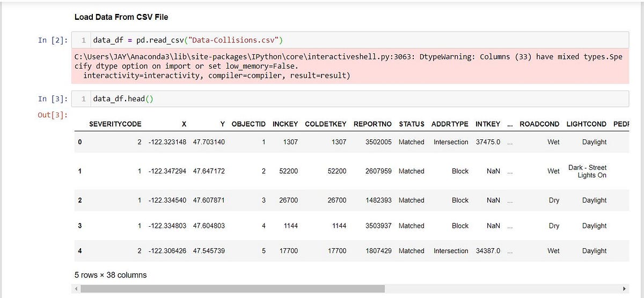
Task: Click X value -122.306426
Action: coord(167,251)
